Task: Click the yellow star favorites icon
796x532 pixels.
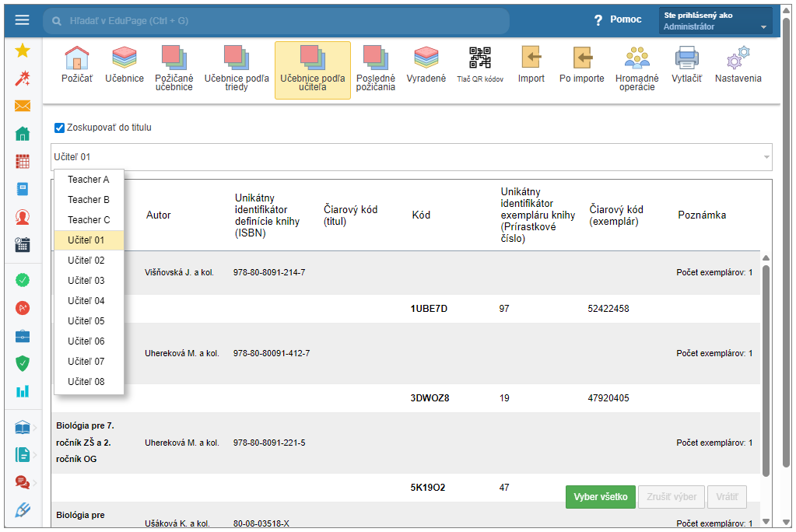Action: 23,51
